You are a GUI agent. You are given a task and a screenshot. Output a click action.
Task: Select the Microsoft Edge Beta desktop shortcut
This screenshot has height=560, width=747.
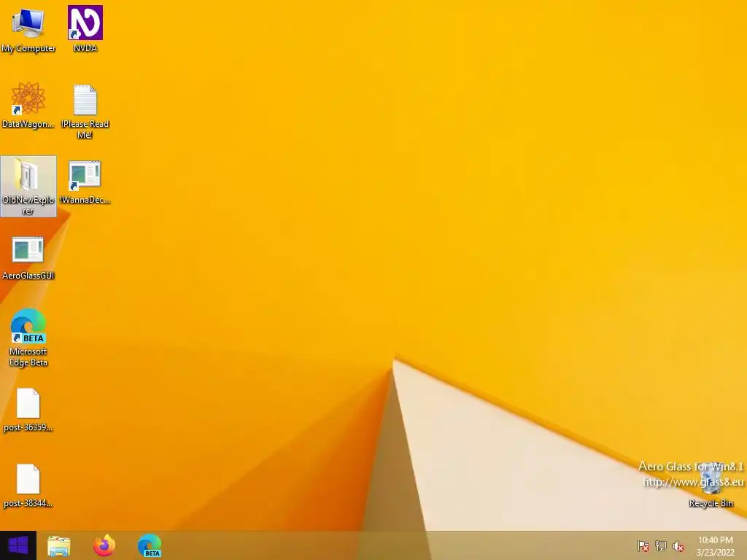tap(28, 338)
